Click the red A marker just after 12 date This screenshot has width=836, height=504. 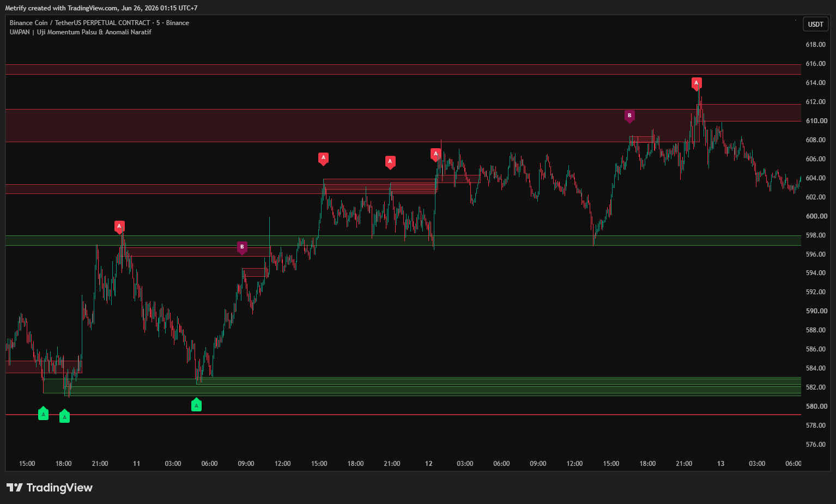(435, 155)
